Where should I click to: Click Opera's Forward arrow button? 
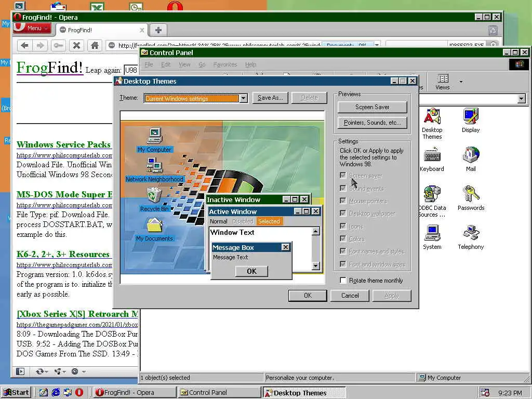pyautogui.click(x=41, y=45)
